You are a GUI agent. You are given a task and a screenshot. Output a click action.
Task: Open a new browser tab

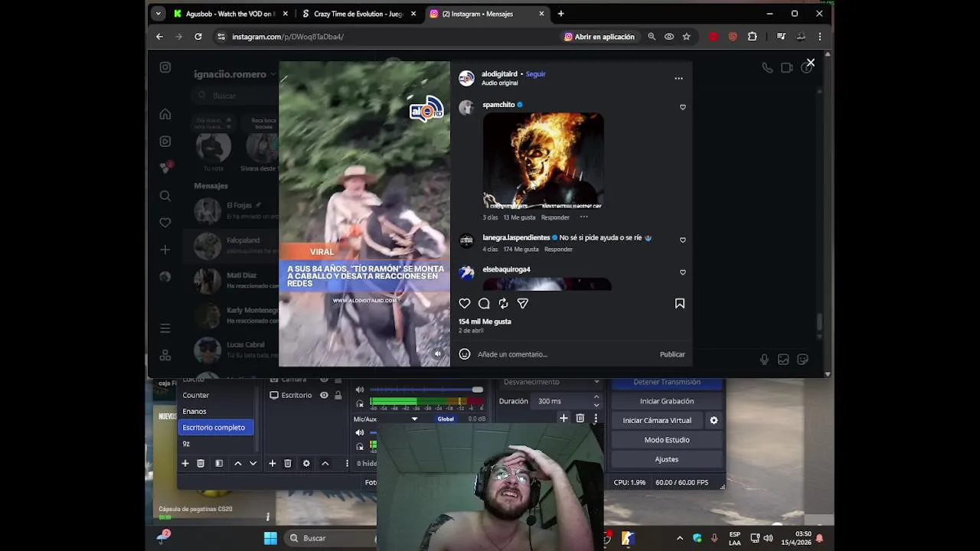point(560,14)
